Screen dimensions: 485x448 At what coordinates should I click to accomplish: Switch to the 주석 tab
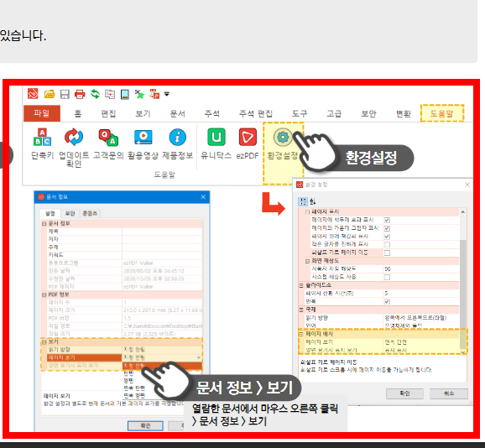212,114
